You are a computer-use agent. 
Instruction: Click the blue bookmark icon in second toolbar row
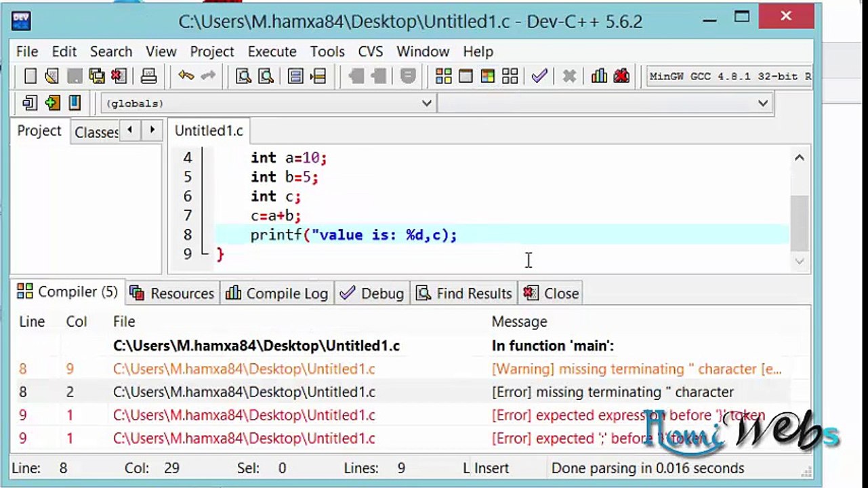[75, 103]
